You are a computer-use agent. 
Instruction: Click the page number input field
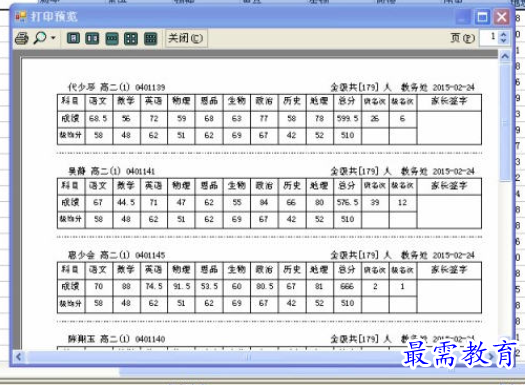click(489, 37)
